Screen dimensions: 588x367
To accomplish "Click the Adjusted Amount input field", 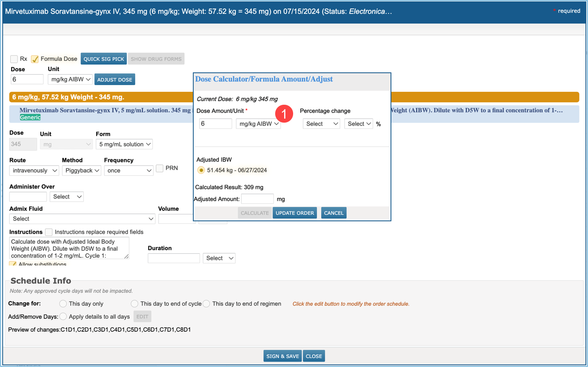I will (257, 199).
